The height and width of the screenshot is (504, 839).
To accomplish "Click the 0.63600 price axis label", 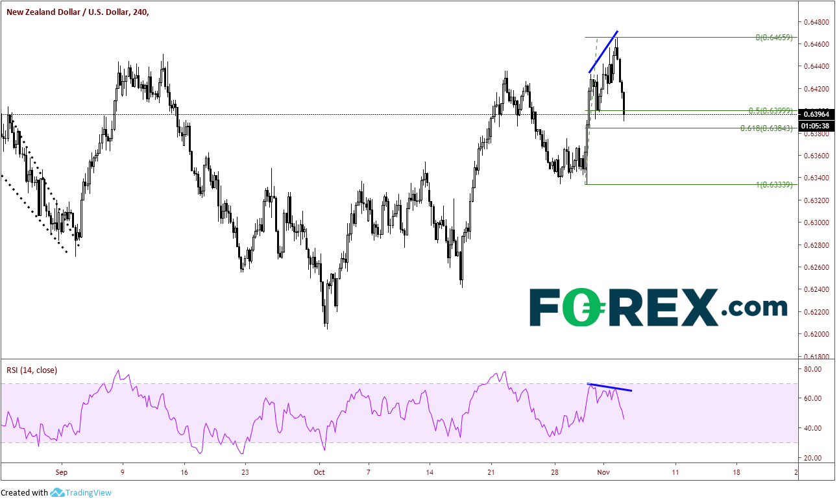I will pos(815,156).
